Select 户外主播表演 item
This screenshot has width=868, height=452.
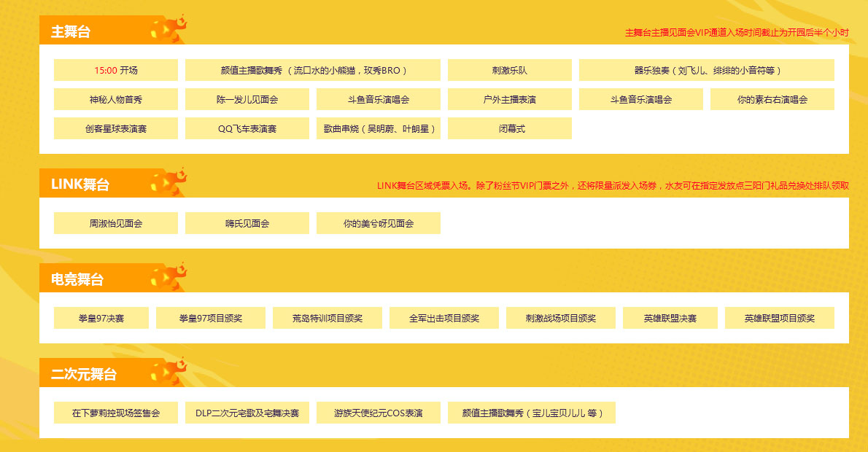pyautogui.click(x=510, y=100)
